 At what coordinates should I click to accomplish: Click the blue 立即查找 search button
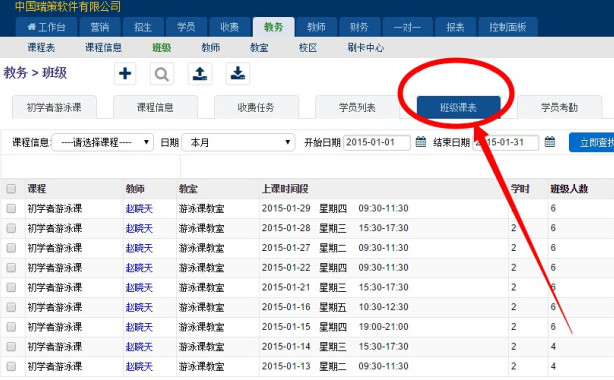click(592, 142)
